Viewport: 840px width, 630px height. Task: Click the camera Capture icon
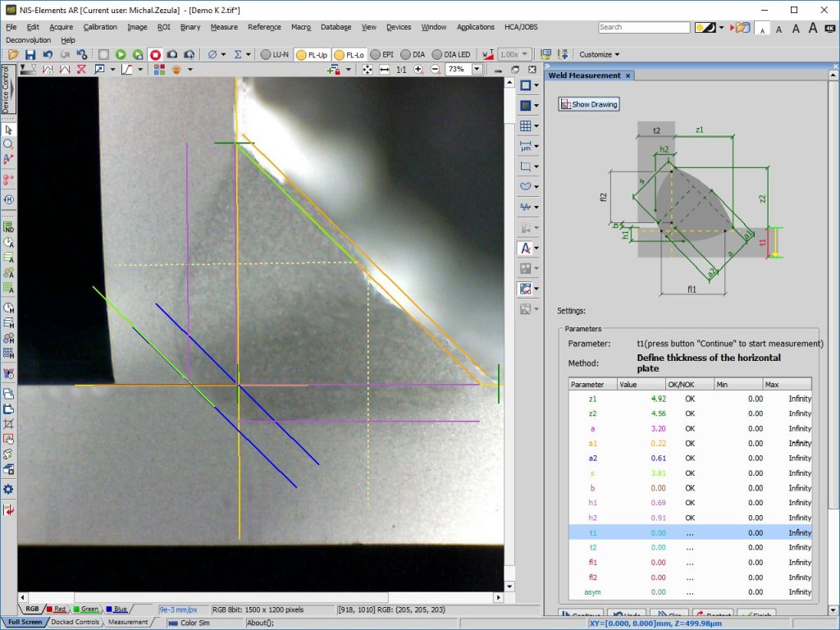pos(172,55)
